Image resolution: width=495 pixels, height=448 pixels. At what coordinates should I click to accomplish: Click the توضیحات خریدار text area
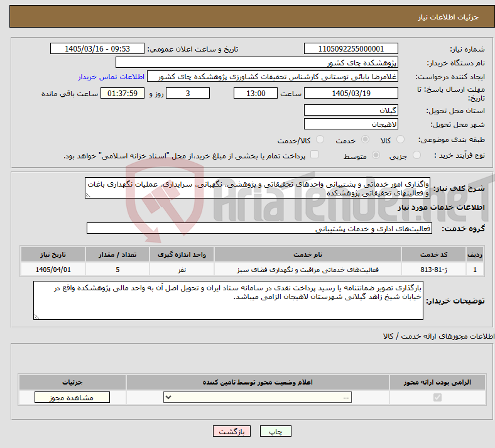(228, 300)
